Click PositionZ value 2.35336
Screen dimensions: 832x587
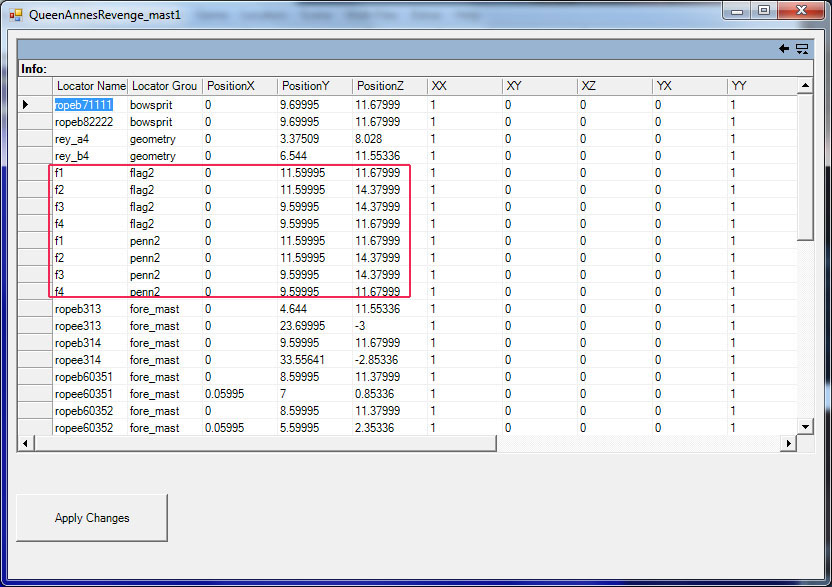tap(389, 427)
